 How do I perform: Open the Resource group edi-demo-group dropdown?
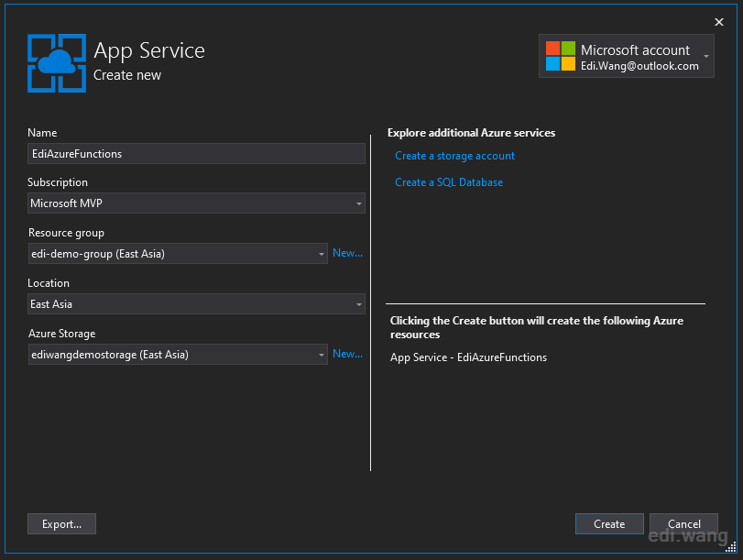[x=178, y=254]
